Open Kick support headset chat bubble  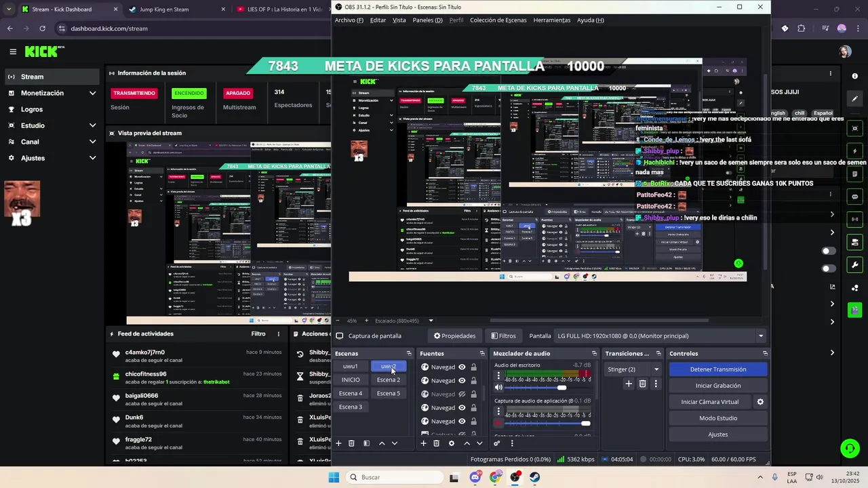click(850, 448)
